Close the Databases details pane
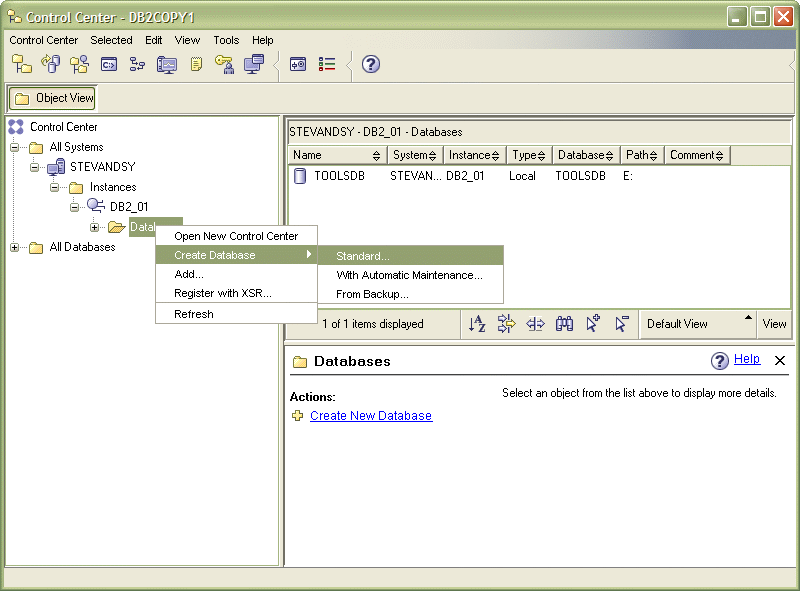The height and width of the screenshot is (591, 800). [780, 360]
